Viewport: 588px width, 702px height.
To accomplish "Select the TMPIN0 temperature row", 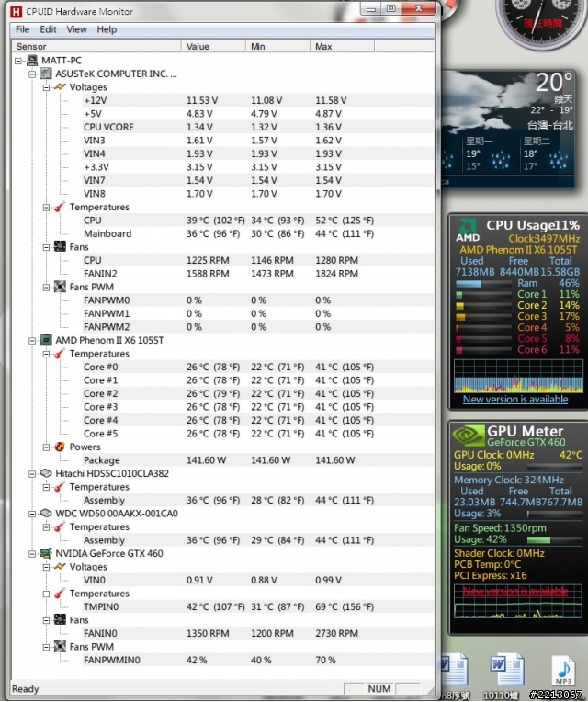I will coord(258,606).
